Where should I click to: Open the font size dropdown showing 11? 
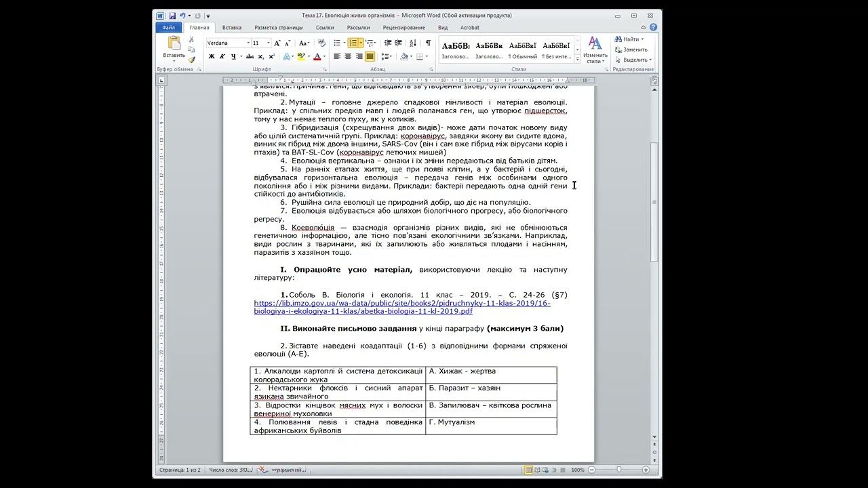coord(269,43)
